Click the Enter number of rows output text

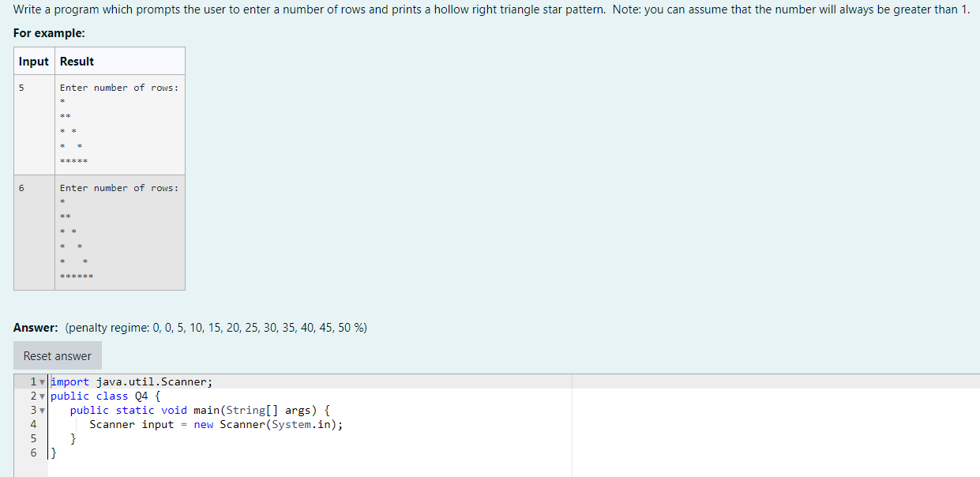click(x=119, y=88)
